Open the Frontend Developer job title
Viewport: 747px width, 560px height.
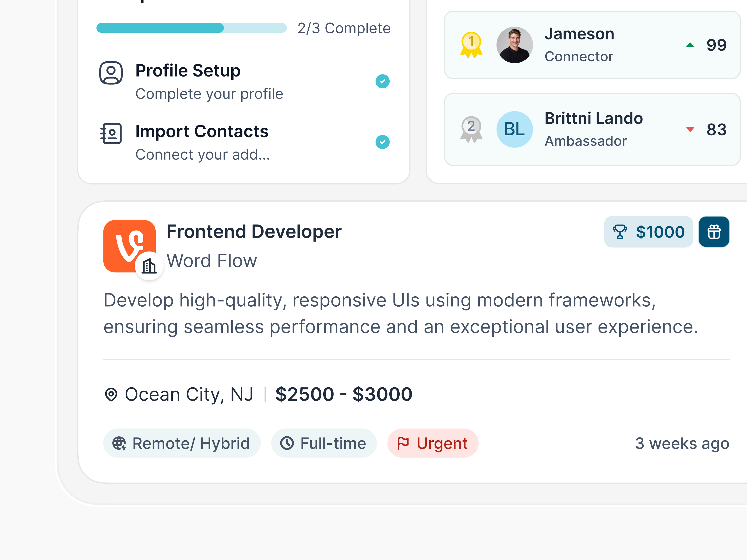click(x=254, y=231)
